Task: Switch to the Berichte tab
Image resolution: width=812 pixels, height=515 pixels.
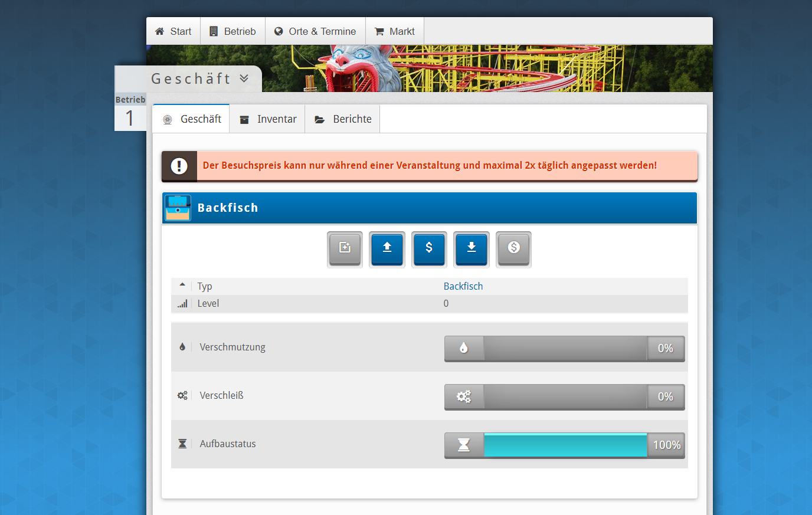Action: (x=343, y=119)
